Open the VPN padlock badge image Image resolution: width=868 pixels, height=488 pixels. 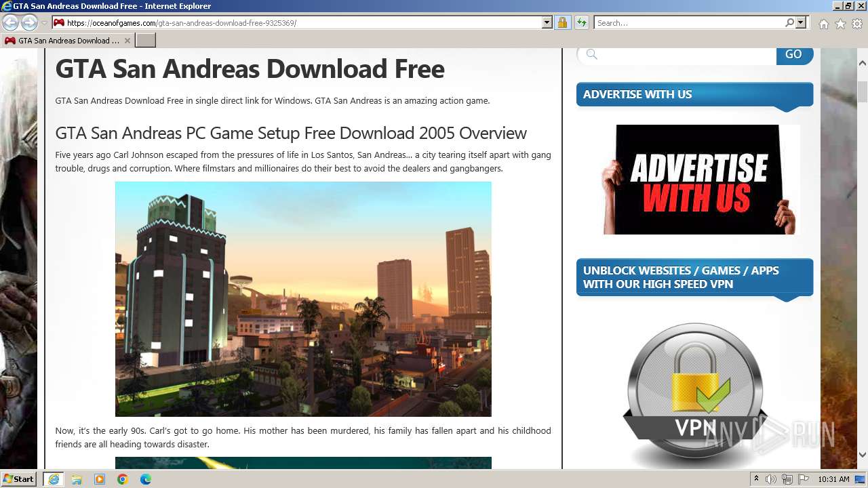[695, 394]
